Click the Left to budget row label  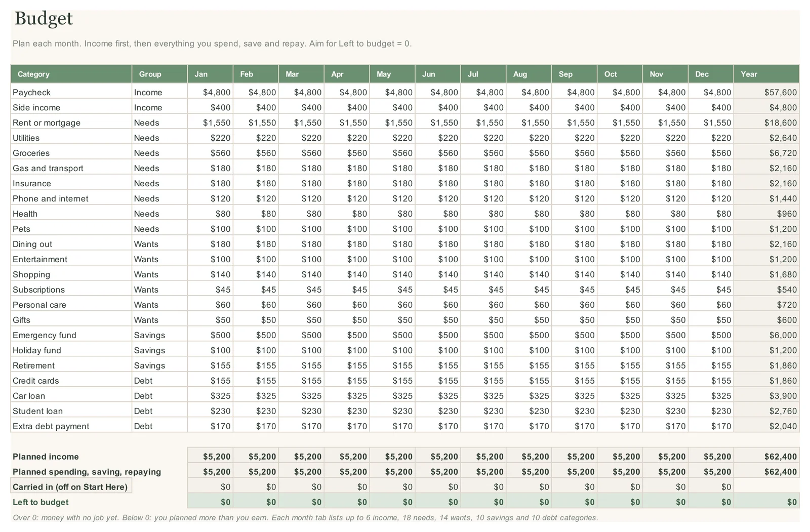(x=40, y=502)
